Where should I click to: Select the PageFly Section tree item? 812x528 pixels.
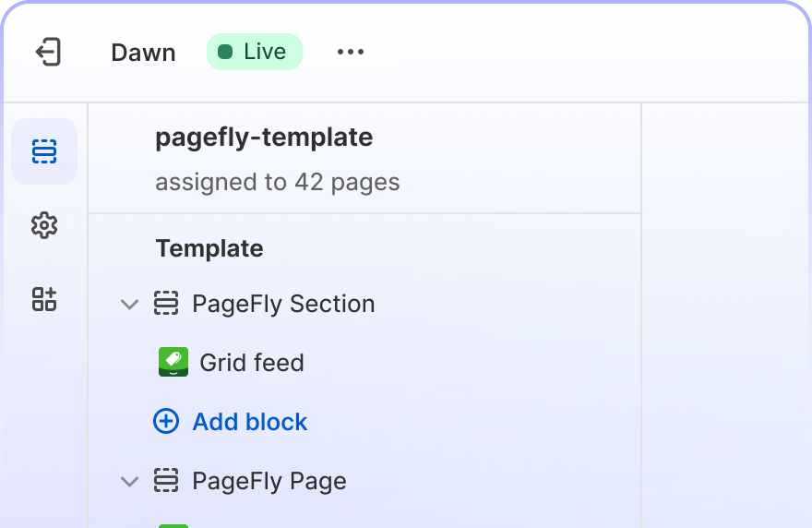coord(364,304)
